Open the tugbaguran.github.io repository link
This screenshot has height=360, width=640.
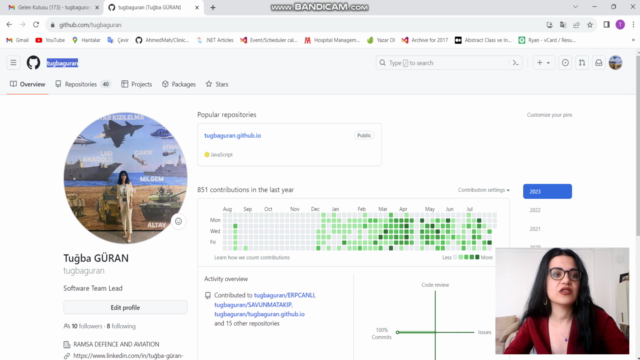click(232, 136)
